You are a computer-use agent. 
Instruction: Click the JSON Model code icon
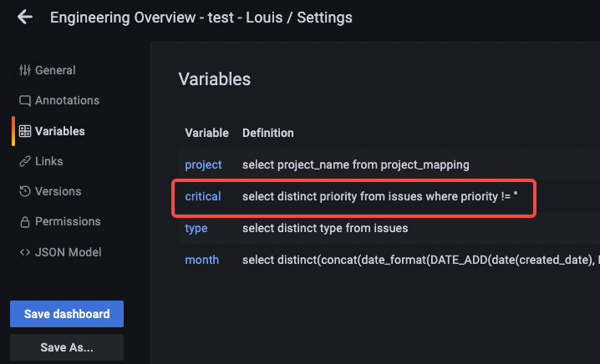[25, 252]
